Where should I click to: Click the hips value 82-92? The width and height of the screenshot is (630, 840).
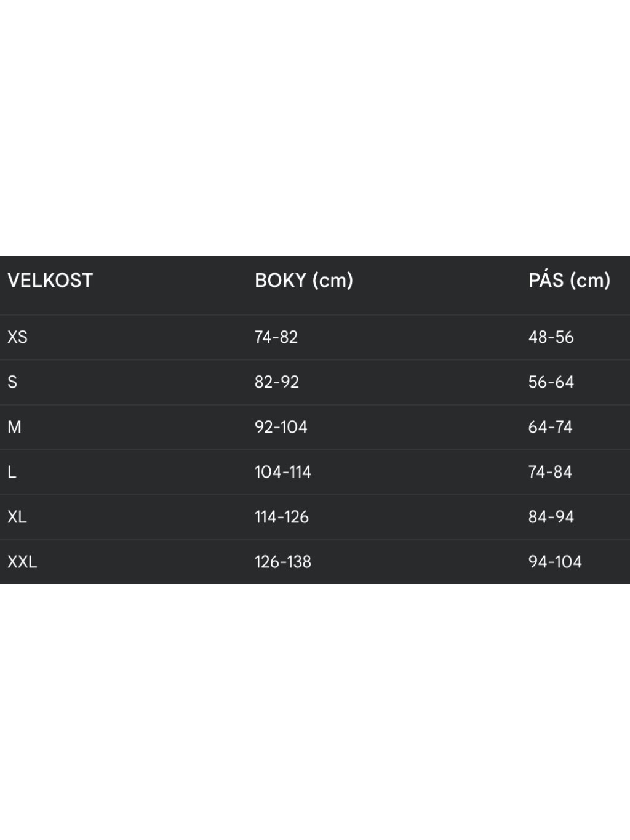tap(277, 382)
